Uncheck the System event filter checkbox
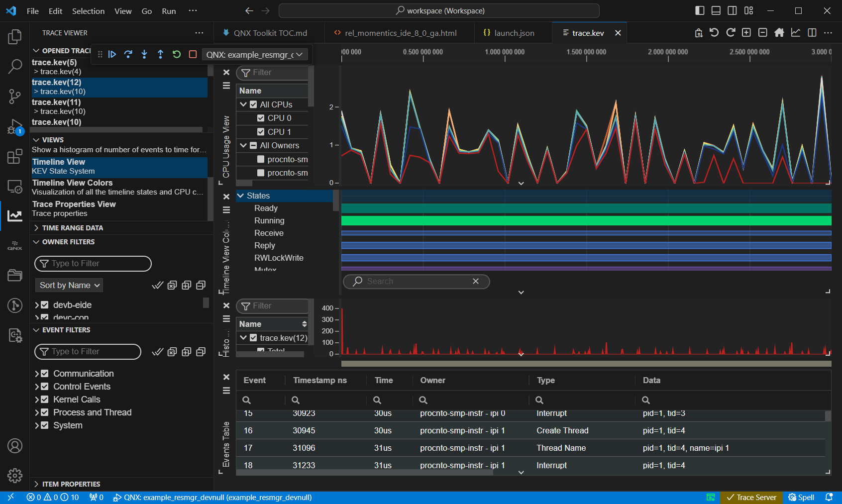This screenshot has width=842, height=504. tap(45, 425)
